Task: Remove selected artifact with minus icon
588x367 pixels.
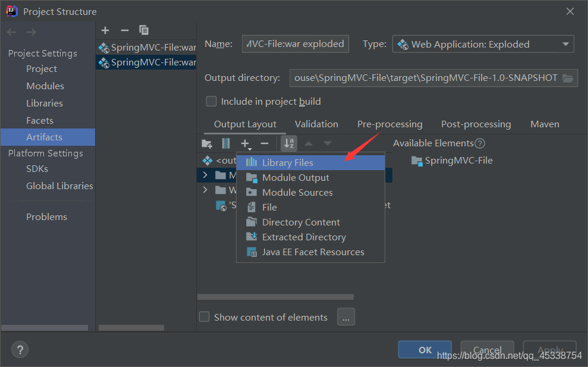Action: (x=124, y=30)
